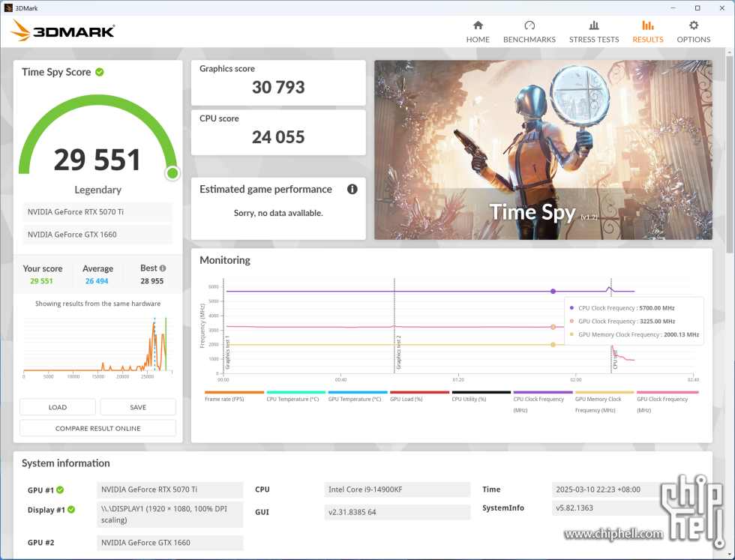This screenshot has width=735, height=560.
Task: Click the Showing results from the same hardware text
Action: [98, 304]
